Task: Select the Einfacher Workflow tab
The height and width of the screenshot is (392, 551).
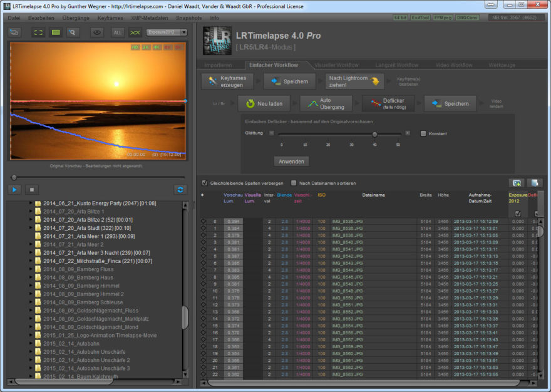Action: pos(274,65)
